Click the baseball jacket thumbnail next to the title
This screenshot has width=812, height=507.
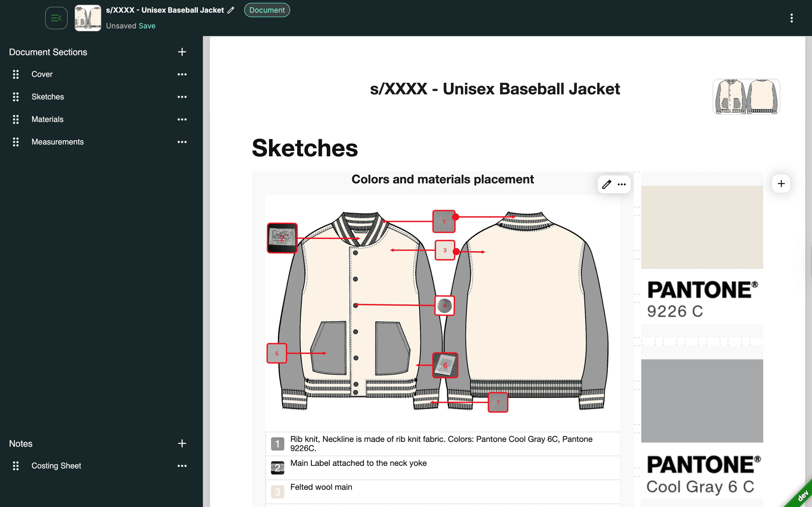pyautogui.click(x=88, y=18)
